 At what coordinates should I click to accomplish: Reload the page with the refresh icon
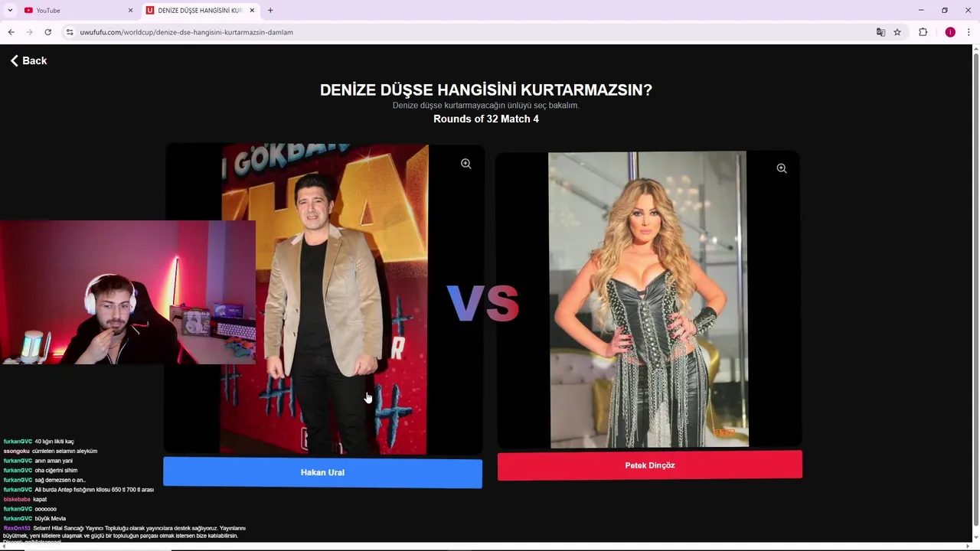click(47, 32)
